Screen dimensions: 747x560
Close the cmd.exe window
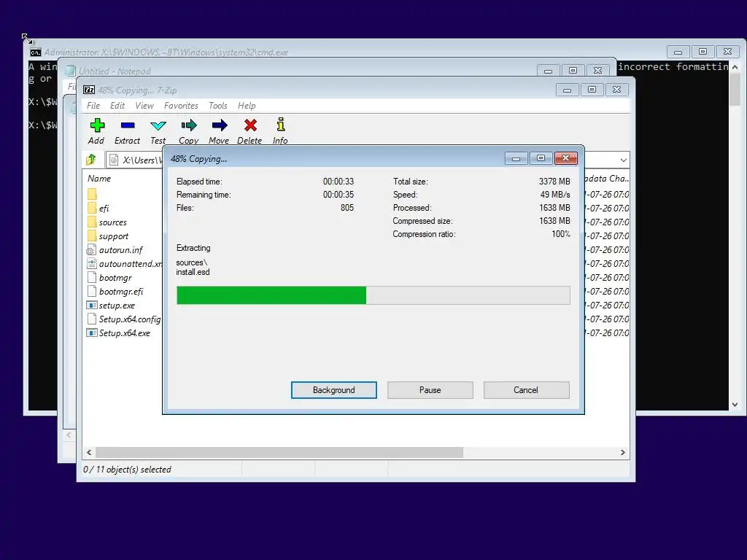pyautogui.click(x=727, y=52)
